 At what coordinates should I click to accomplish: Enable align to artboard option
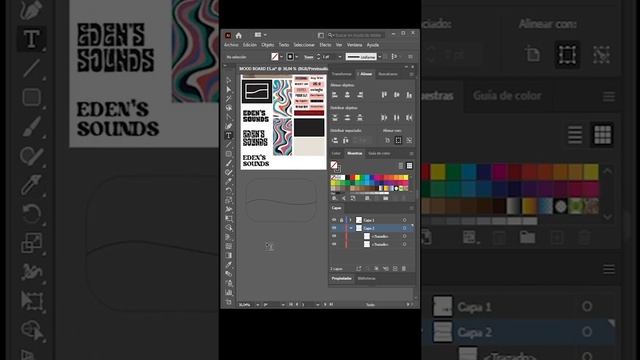(387, 140)
